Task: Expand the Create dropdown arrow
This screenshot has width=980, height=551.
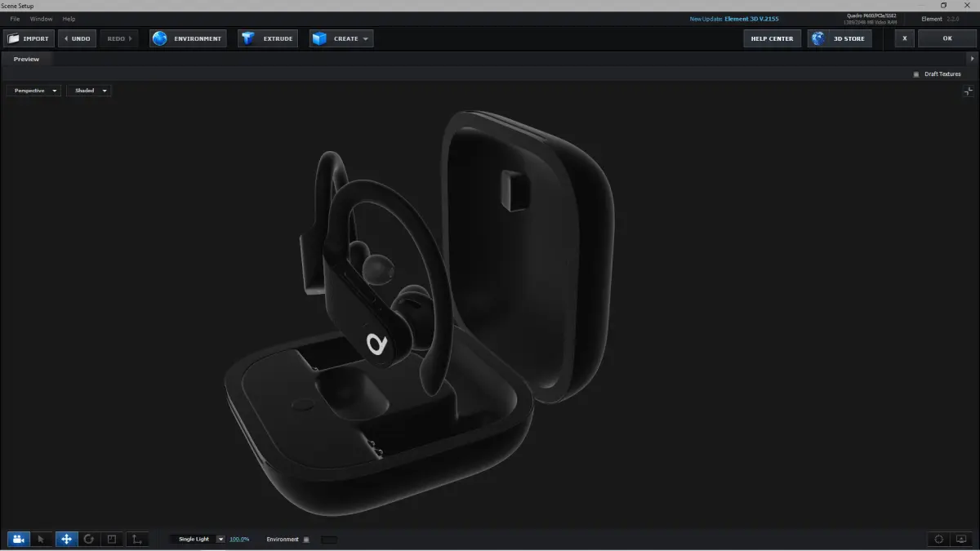Action: click(365, 38)
